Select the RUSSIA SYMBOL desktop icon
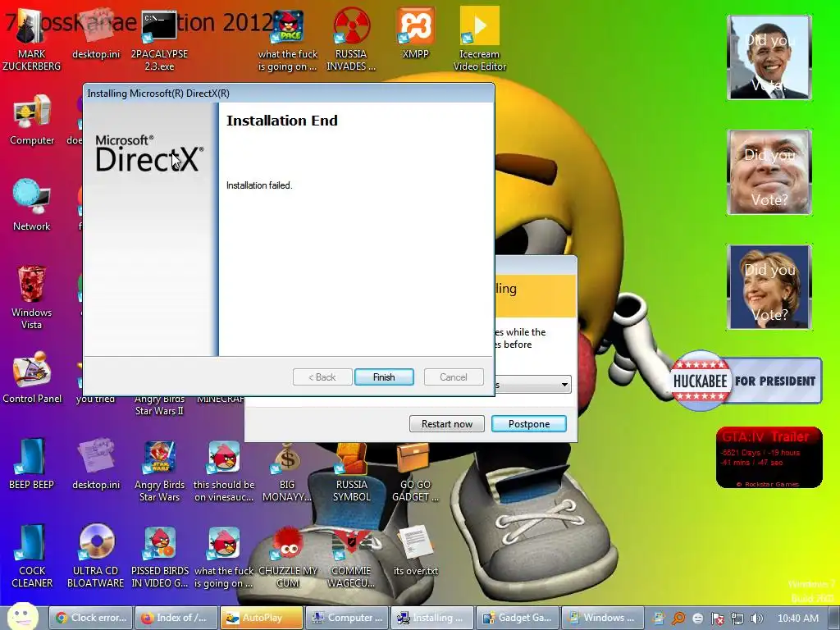This screenshot has width=840, height=630. (x=351, y=472)
